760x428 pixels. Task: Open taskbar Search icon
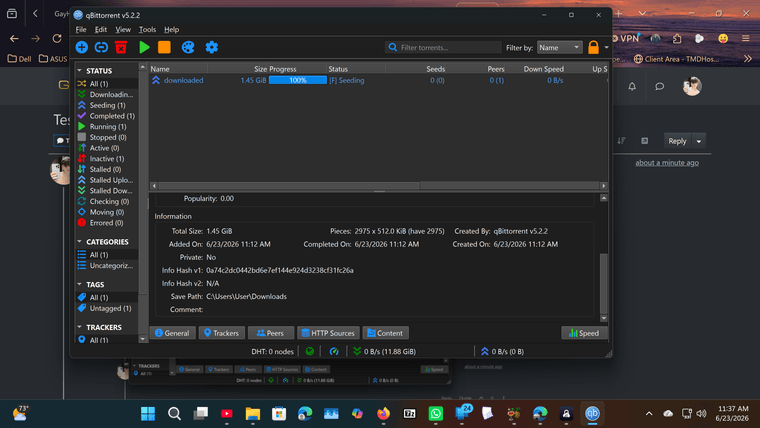click(174, 413)
